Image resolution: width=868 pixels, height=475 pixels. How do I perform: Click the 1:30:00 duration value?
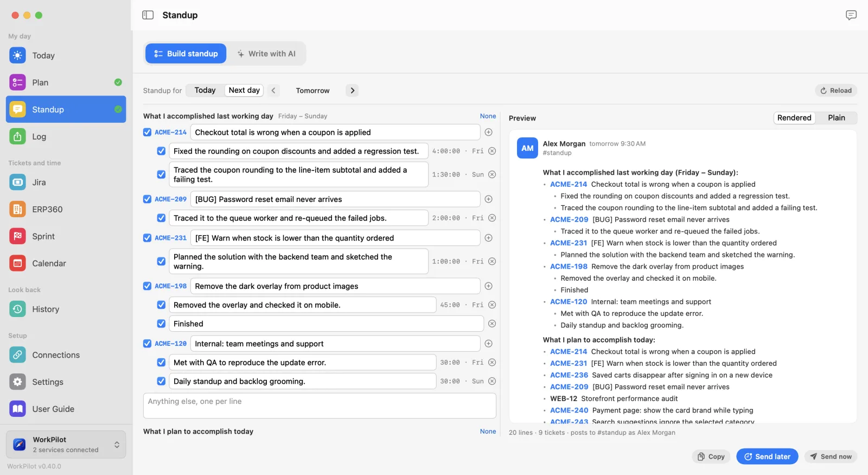(446, 175)
